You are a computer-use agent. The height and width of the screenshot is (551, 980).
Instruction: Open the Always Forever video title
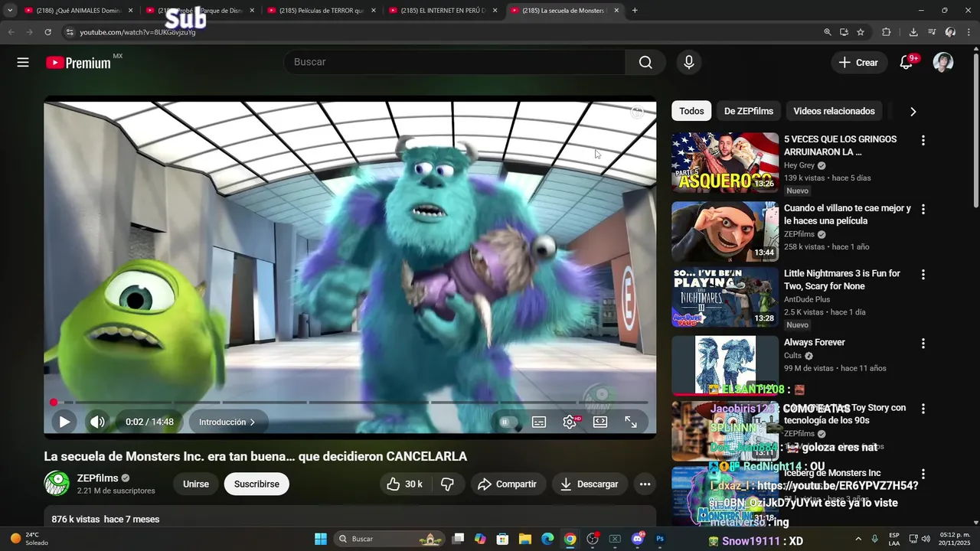(815, 342)
